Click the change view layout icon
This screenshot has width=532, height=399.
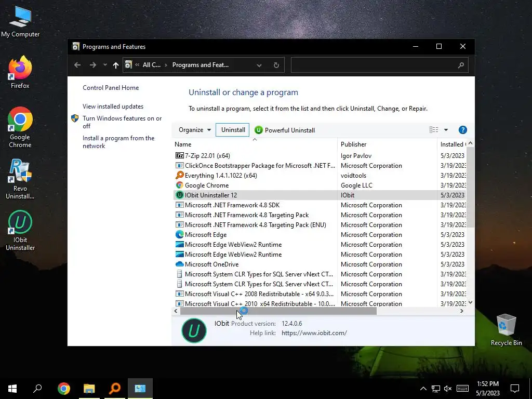click(x=434, y=130)
